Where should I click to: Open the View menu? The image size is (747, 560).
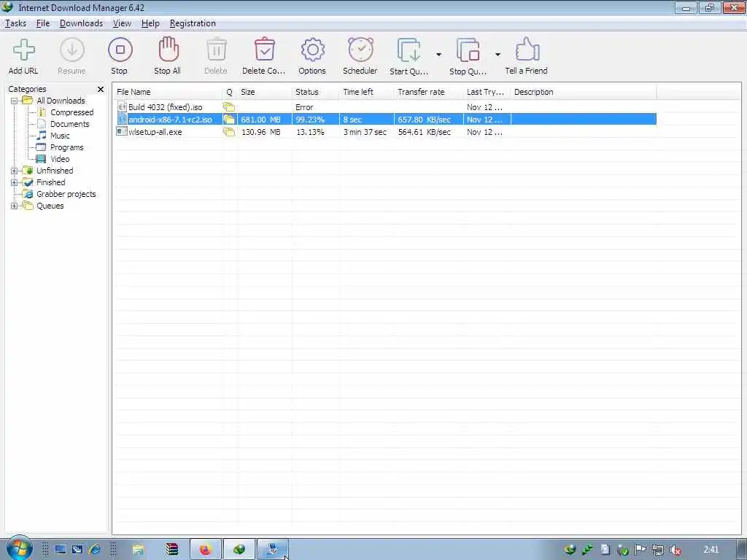click(x=122, y=23)
